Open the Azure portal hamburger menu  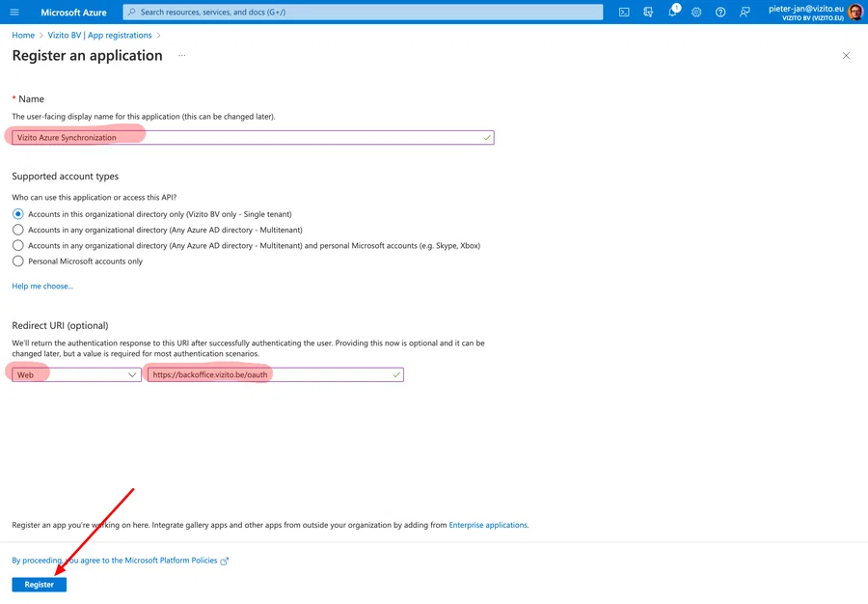[14, 12]
